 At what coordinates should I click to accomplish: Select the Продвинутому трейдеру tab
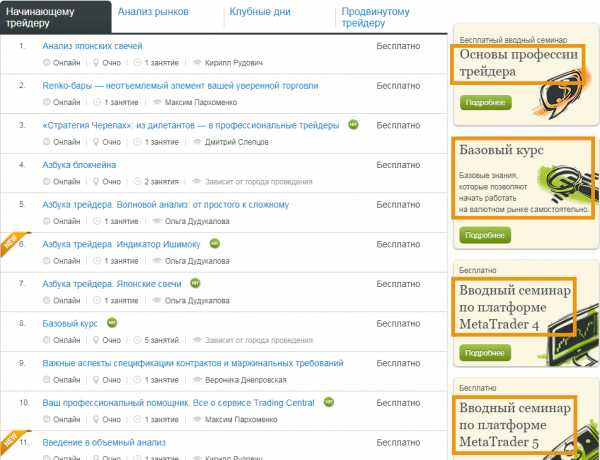click(x=375, y=17)
